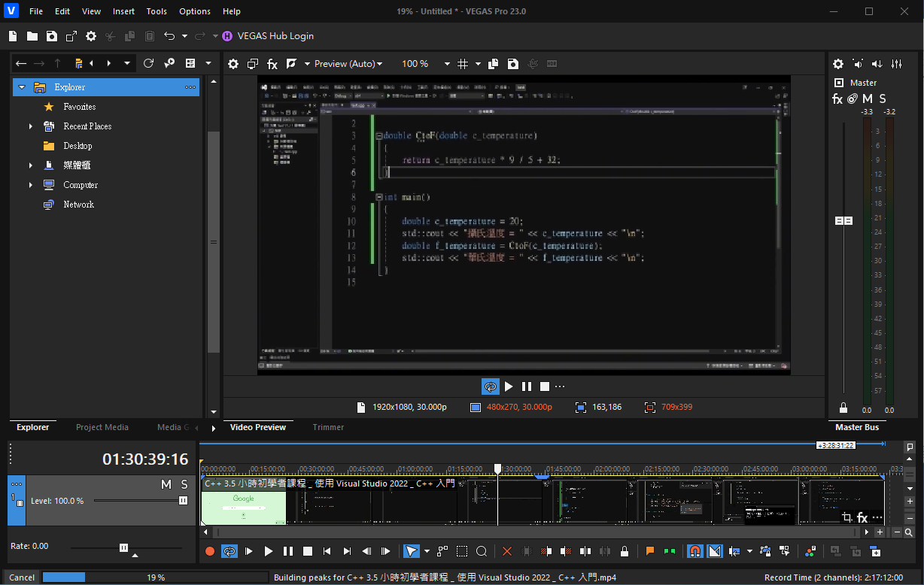This screenshot has width=924, height=585.
Task: Click the Undo arrow icon
Action: coord(169,36)
